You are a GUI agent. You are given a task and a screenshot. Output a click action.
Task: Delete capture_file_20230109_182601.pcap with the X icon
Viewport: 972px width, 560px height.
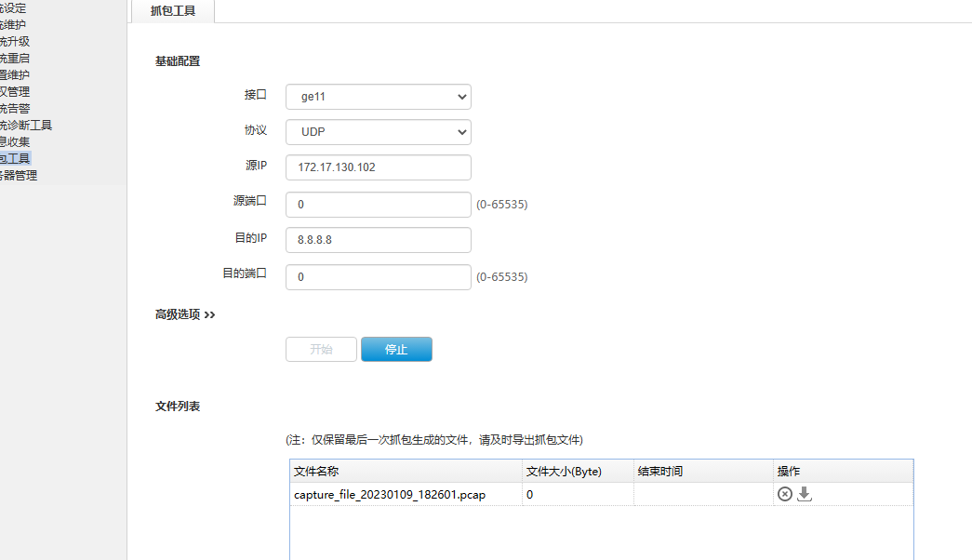[x=785, y=494]
